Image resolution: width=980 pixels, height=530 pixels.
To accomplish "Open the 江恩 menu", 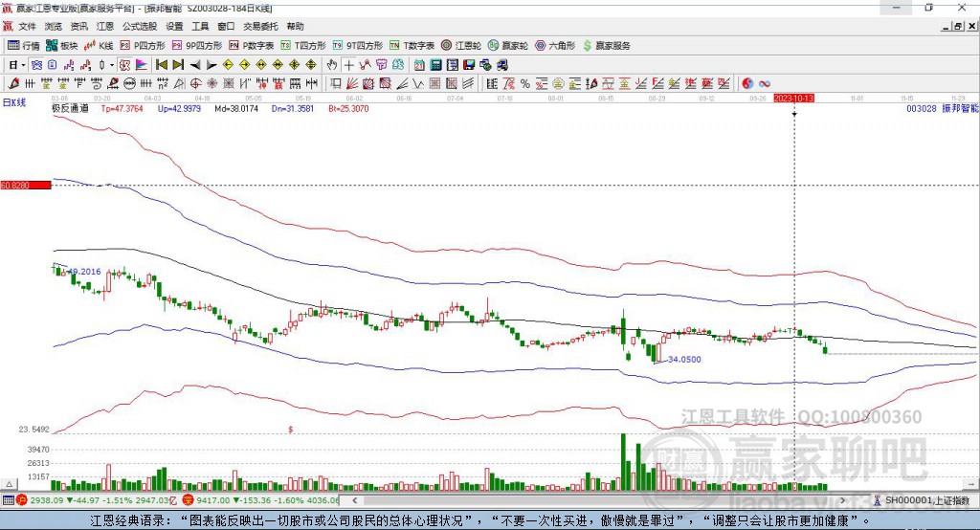I will pos(105,26).
